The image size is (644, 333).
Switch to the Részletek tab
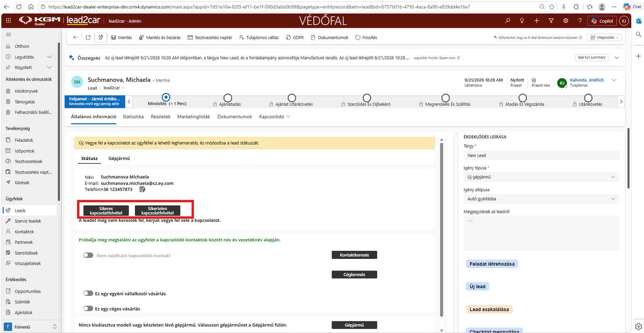pyautogui.click(x=161, y=117)
